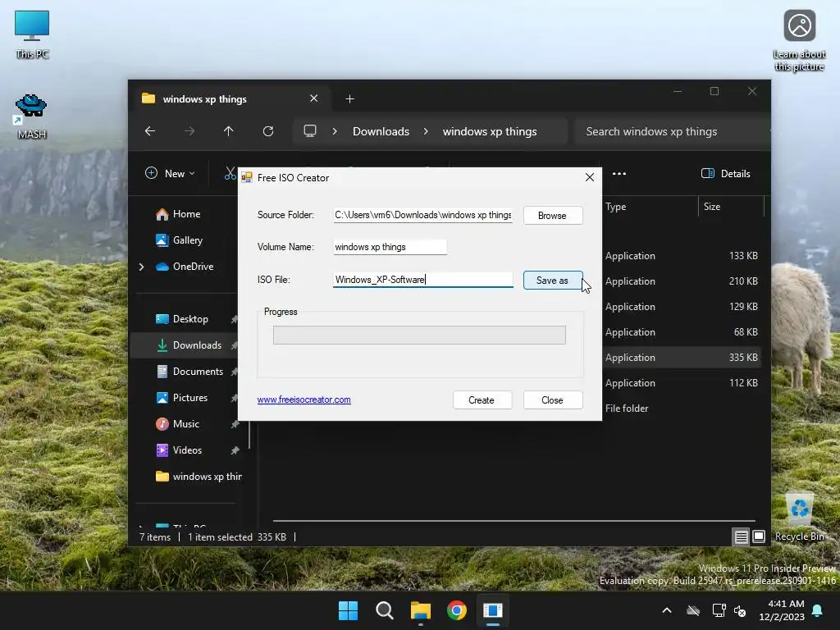Click the ISO File name field

[x=422, y=280]
